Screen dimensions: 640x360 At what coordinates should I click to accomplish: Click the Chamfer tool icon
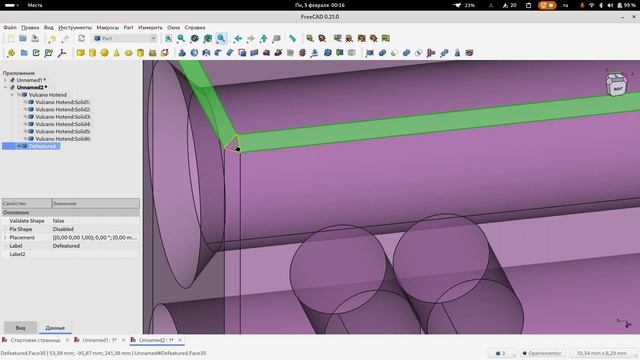click(230, 53)
